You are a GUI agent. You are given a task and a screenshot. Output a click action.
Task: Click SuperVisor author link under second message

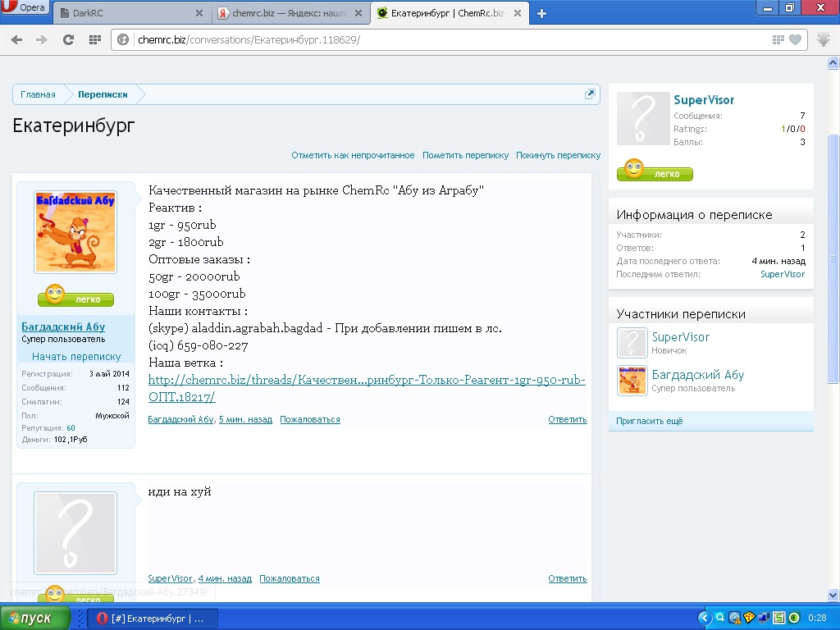[x=170, y=578]
